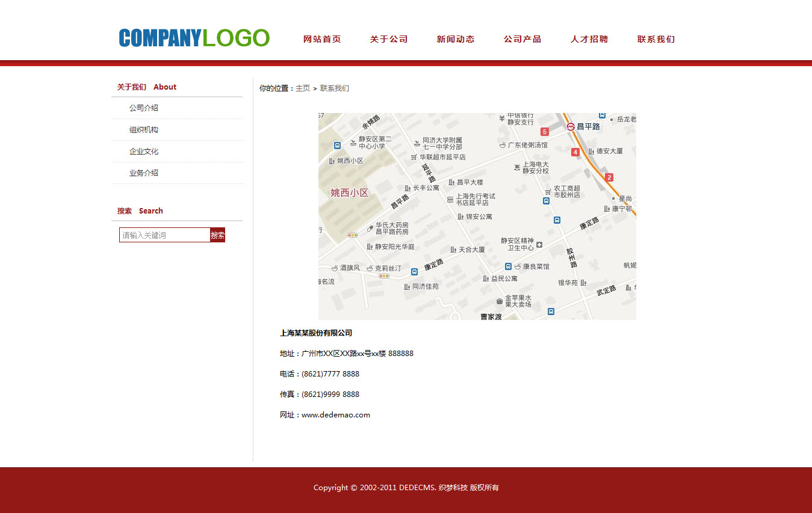This screenshot has height=513, width=812.
Task: Click the Company Logo image
Action: coord(194,38)
